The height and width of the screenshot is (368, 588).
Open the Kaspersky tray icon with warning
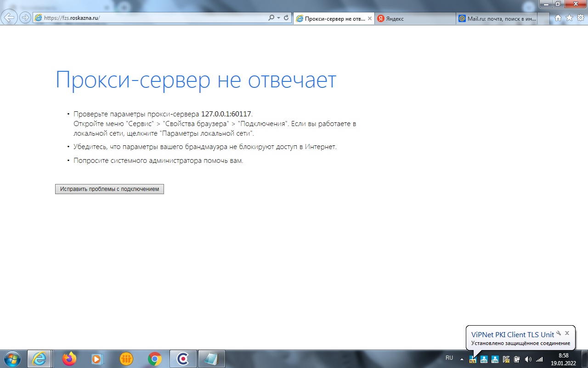pos(506,359)
